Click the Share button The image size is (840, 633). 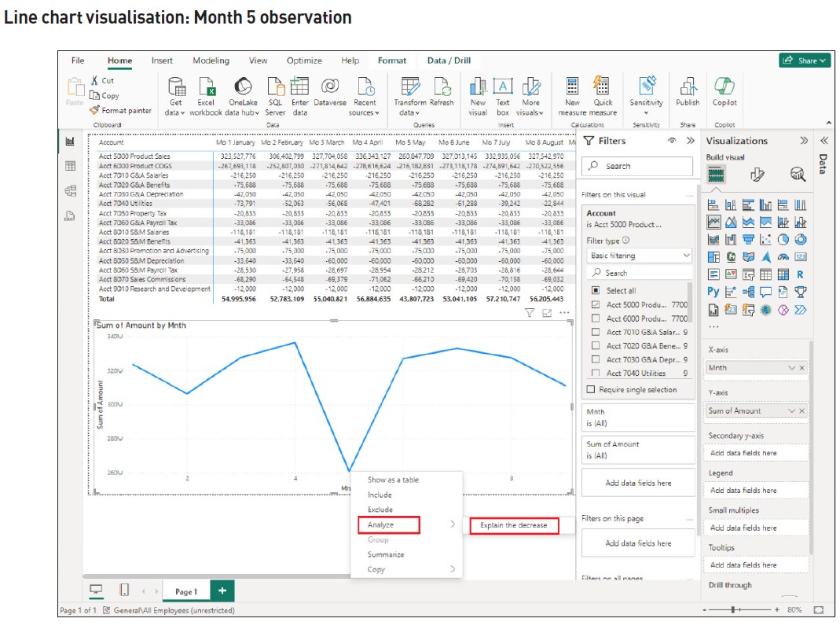pos(805,61)
